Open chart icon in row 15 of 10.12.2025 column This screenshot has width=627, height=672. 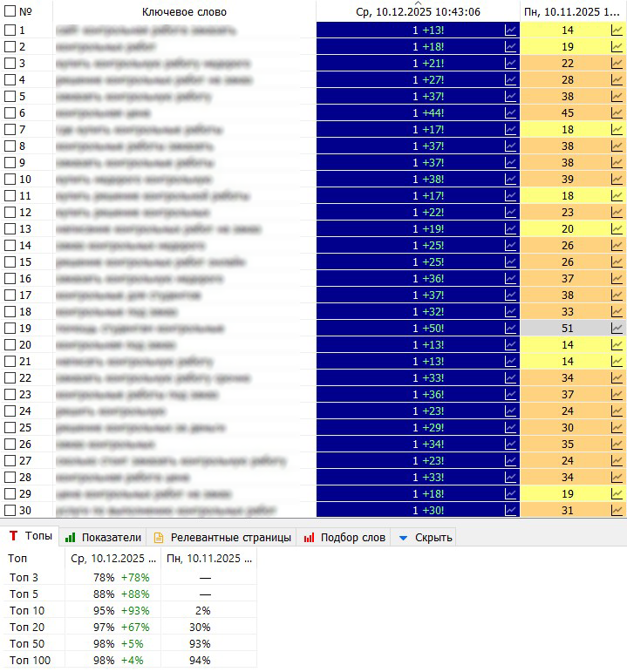511,262
